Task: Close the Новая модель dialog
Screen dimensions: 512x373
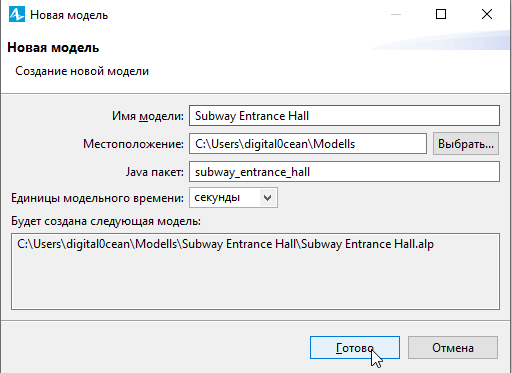Action: click(x=487, y=14)
